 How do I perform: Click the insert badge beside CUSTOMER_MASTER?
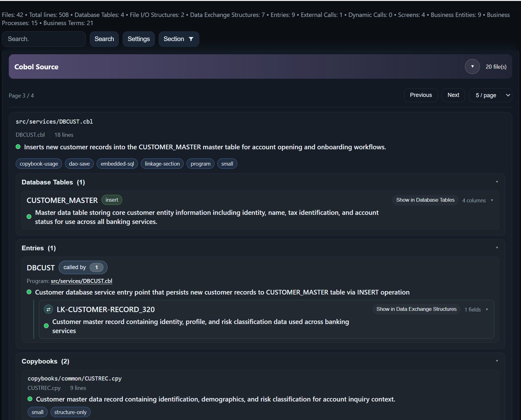tap(112, 200)
